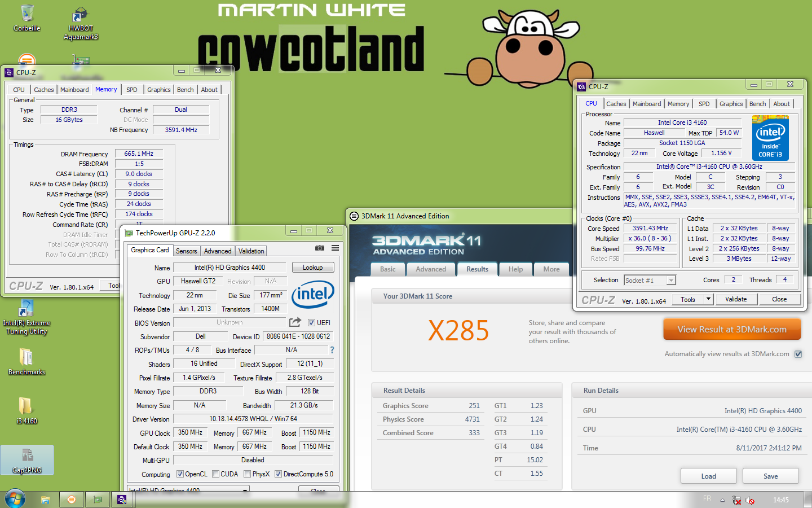The image size is (812, 508).
Task: Select the Cap2PNG desktop file
Action: point(27,460)
